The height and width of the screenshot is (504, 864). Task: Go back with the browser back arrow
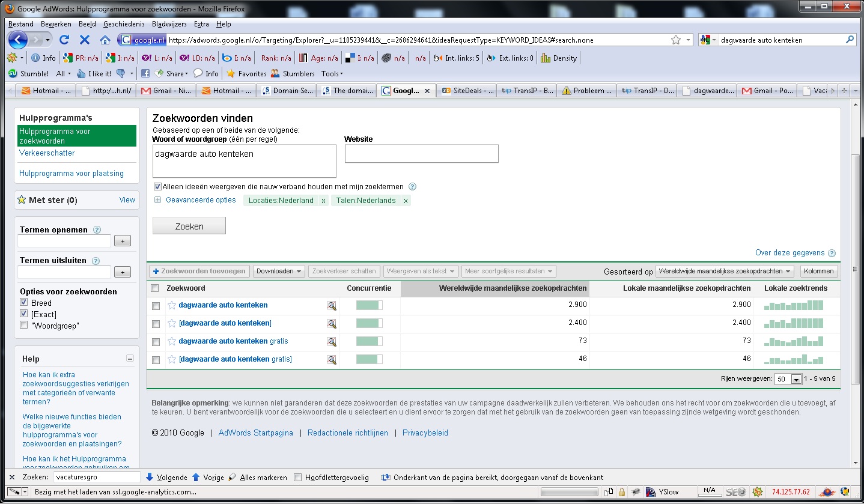click(18, 40)
